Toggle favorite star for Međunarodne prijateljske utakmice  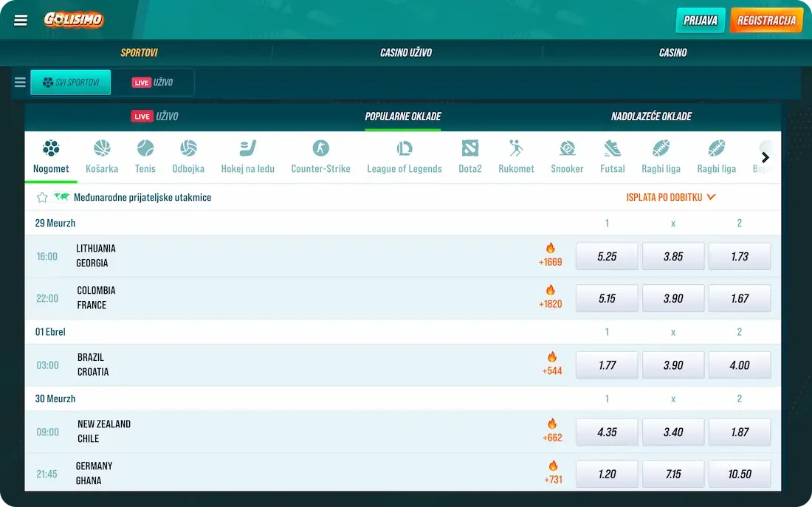[42, 197]
